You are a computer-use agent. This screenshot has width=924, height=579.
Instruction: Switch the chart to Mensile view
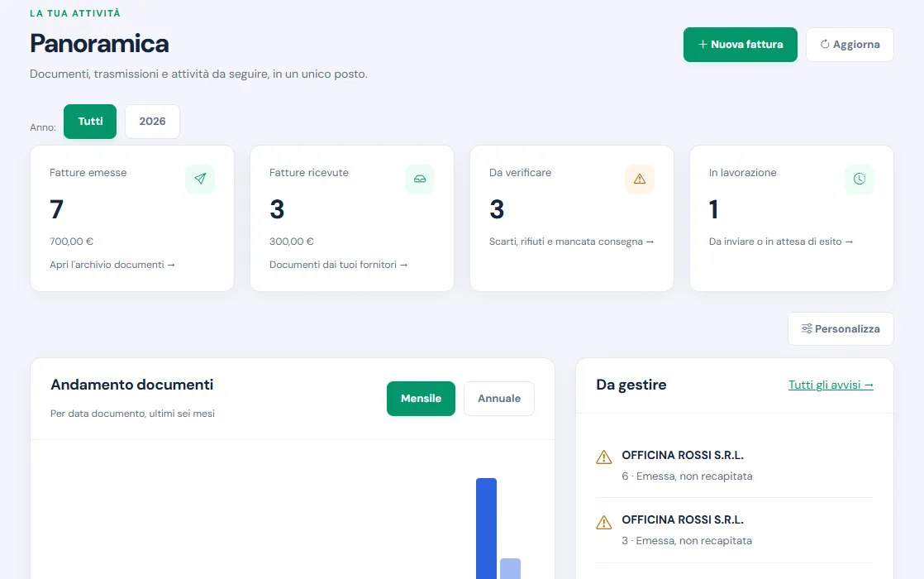pos(421,399)
